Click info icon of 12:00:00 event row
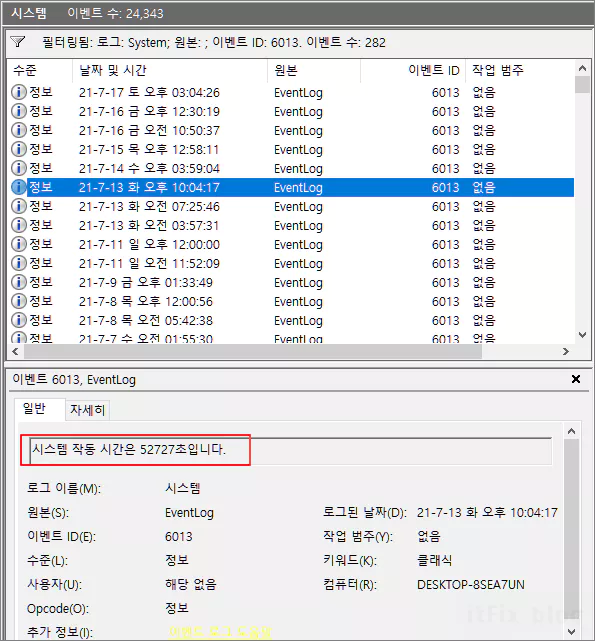The width and height of the screenshot is (595, 641). 18,244
